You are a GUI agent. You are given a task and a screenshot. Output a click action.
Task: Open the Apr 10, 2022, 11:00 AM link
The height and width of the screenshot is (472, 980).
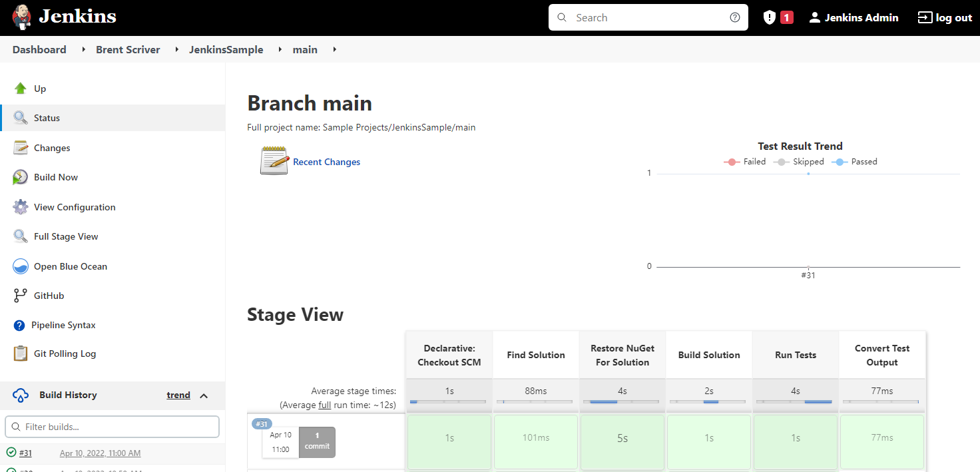coord(100,453)
